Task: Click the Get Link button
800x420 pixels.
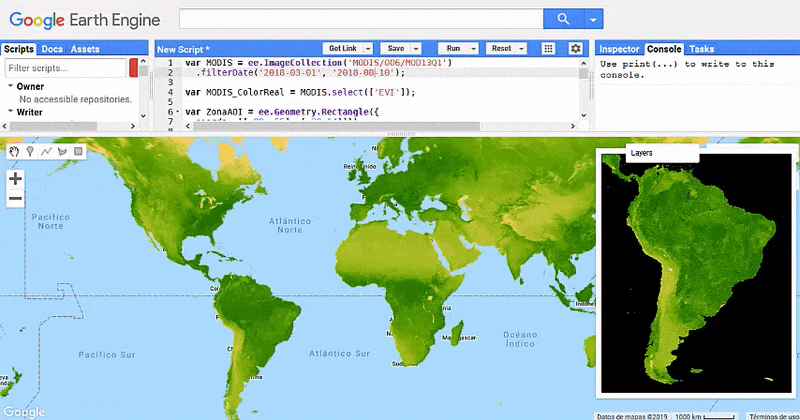Action: click(342, 48)
